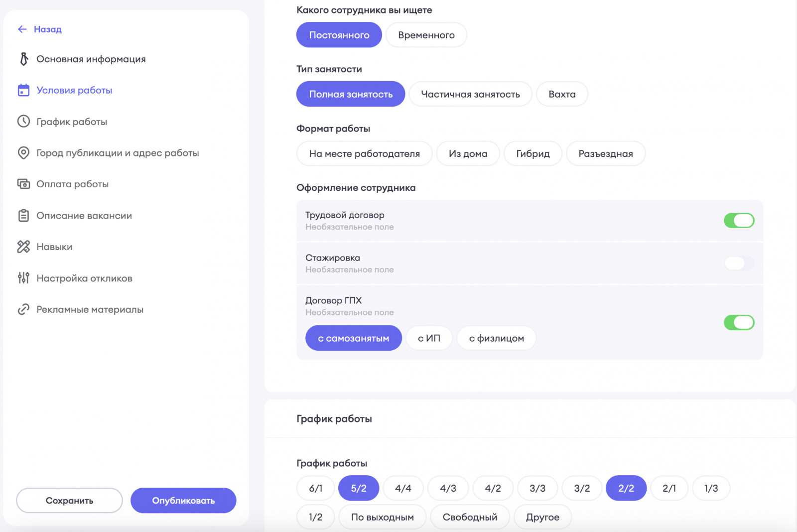Click the sliders icon for Настройка откликов
797x532 pixels.
pyautogui.click(x=23, y=278)
